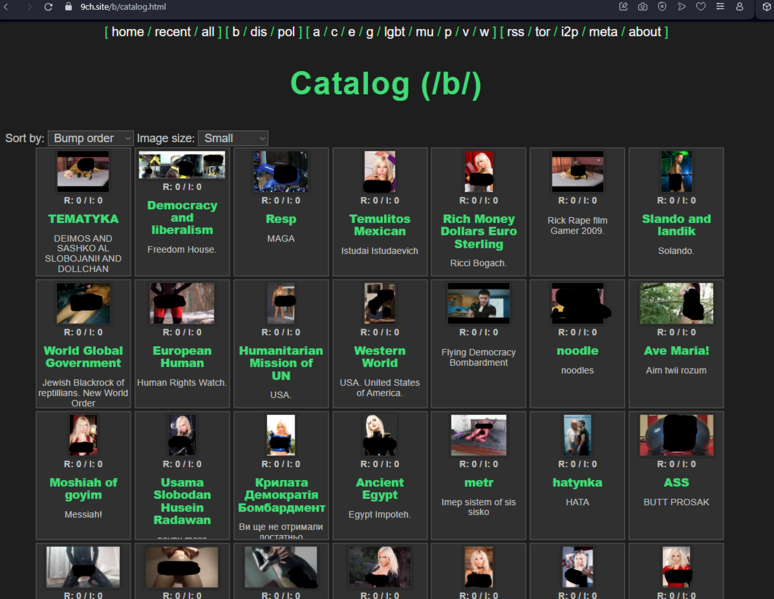
Task: Click the Human Rights Watch. description text
Action: pyautogui.click(x=182, y=383)
